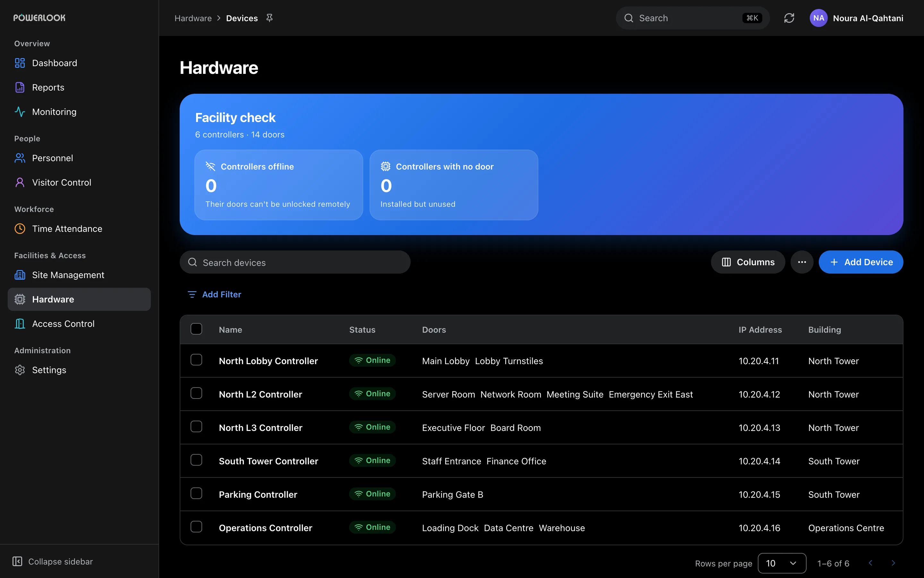Click the Search devices field
The image size is (924, 578).
(295, 262)
